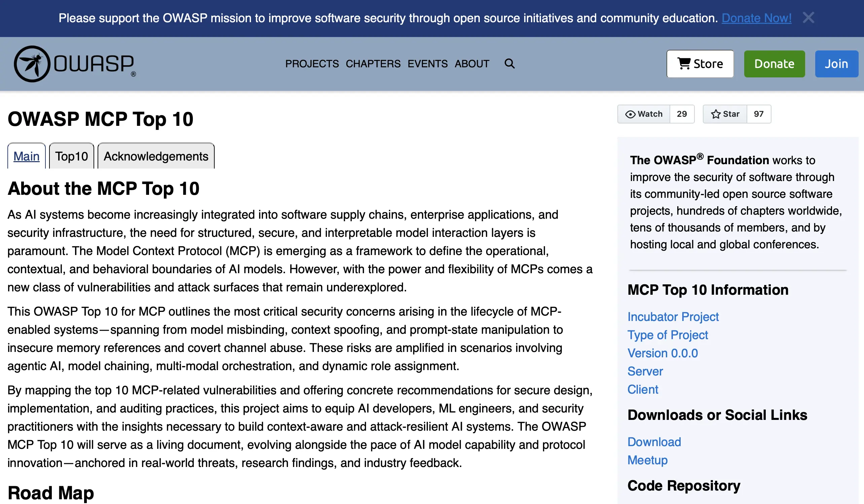
Task: Click the Star button
Action: point(725,114)
